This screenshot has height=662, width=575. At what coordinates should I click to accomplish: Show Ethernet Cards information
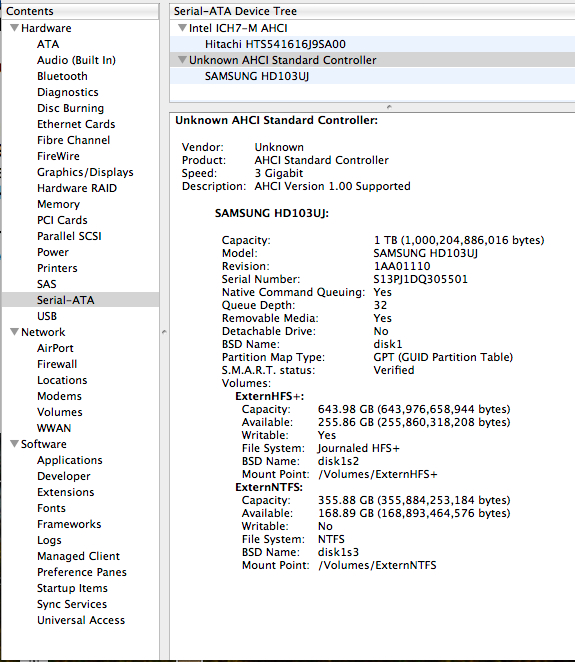76,124
